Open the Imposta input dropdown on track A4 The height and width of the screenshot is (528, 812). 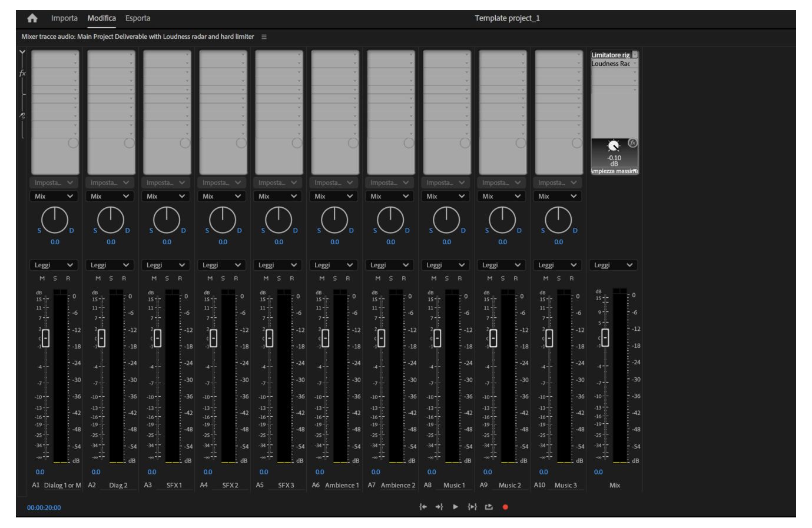tap(221, 182)
